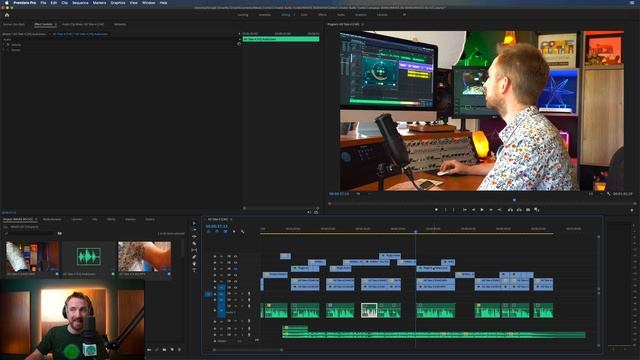Step forward one frame in the Program monitor
Image resolution: width=640 pixels, height=360 pixels.
(491, 210)
